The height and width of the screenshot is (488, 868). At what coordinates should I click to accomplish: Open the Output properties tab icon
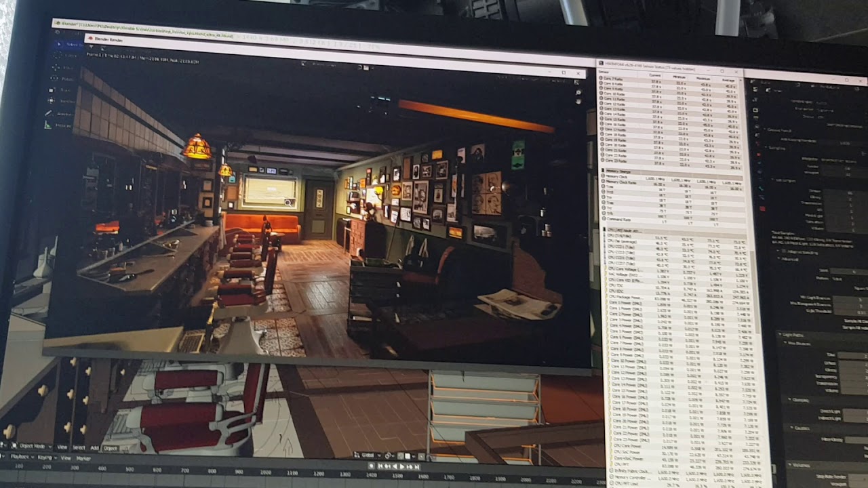[756, 118]
